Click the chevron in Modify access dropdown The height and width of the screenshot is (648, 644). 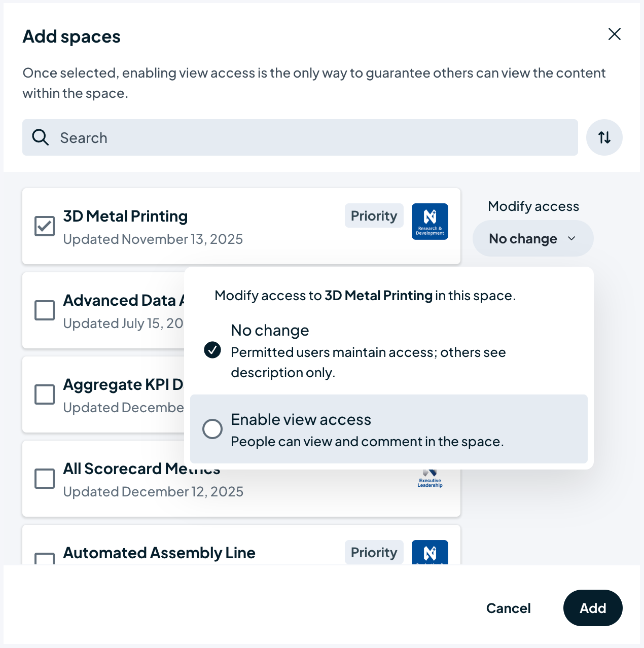coord(571,239)
